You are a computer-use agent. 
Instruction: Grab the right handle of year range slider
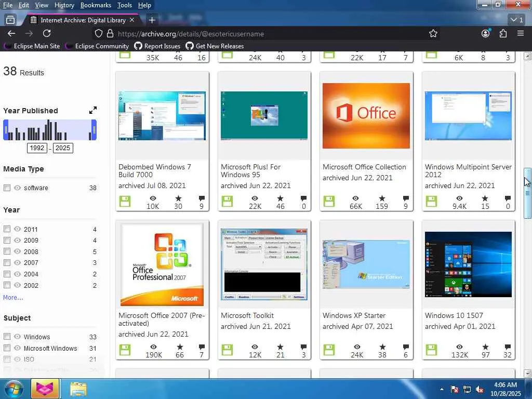coord(94,130)
